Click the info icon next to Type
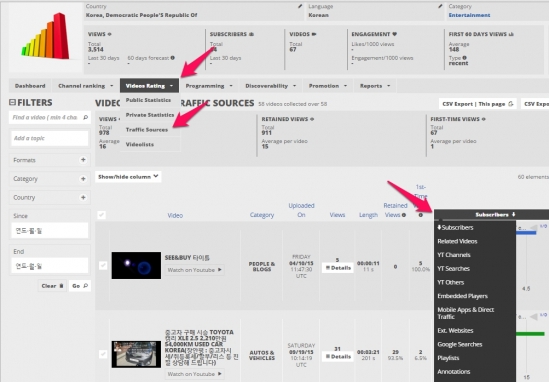Viewport: 549px width, 382px height. (x=464, y=58)
